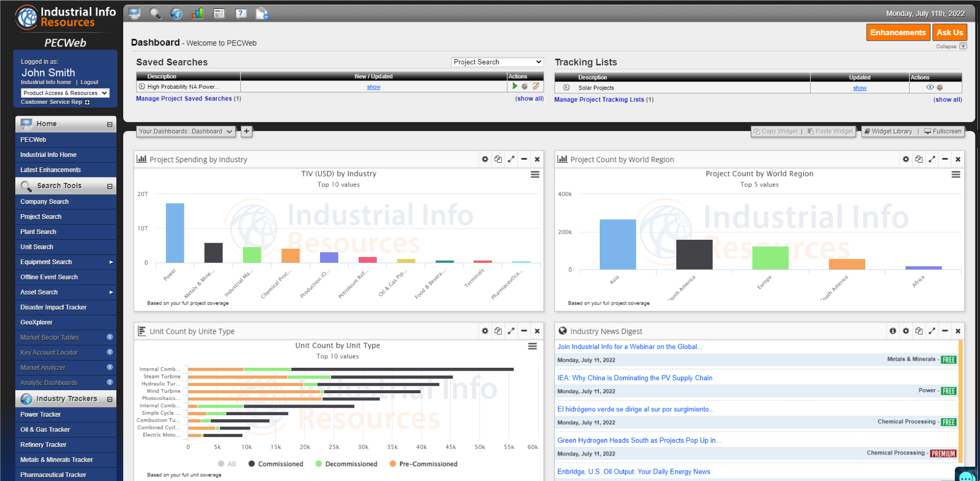Open settings gear of Industry News Digest
The image size is (980, 481).
906,331
